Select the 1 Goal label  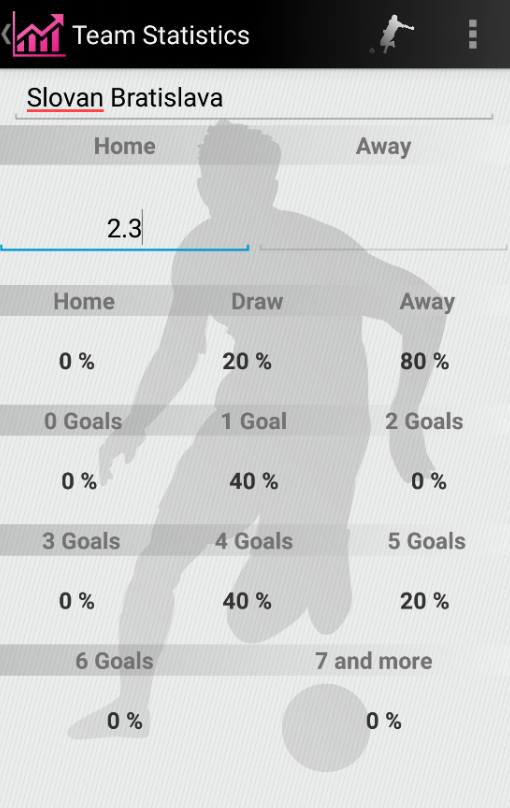click(254, 421)
